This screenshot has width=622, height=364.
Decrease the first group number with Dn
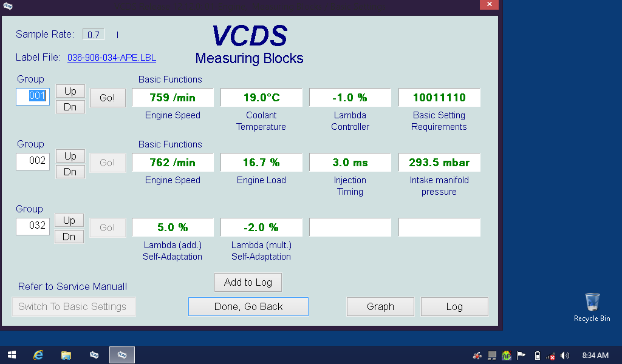(x=70, y=107)
